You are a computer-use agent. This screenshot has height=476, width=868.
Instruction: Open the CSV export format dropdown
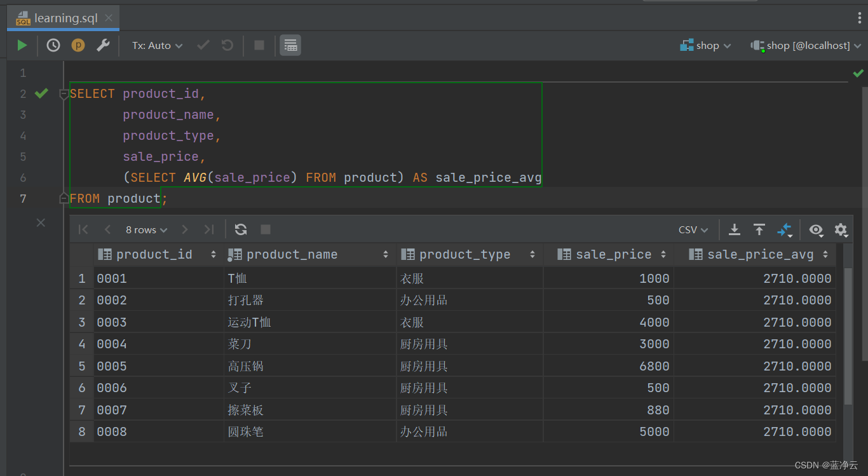(693, 229)
